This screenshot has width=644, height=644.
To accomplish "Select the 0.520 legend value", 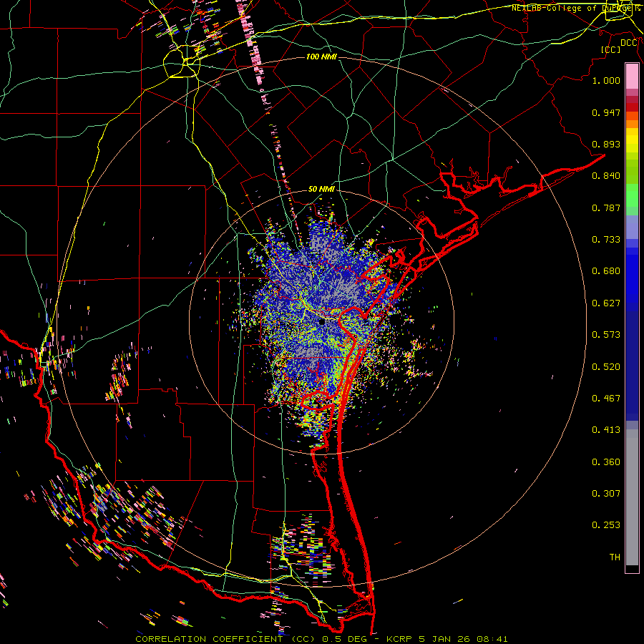I will point(606,367).
